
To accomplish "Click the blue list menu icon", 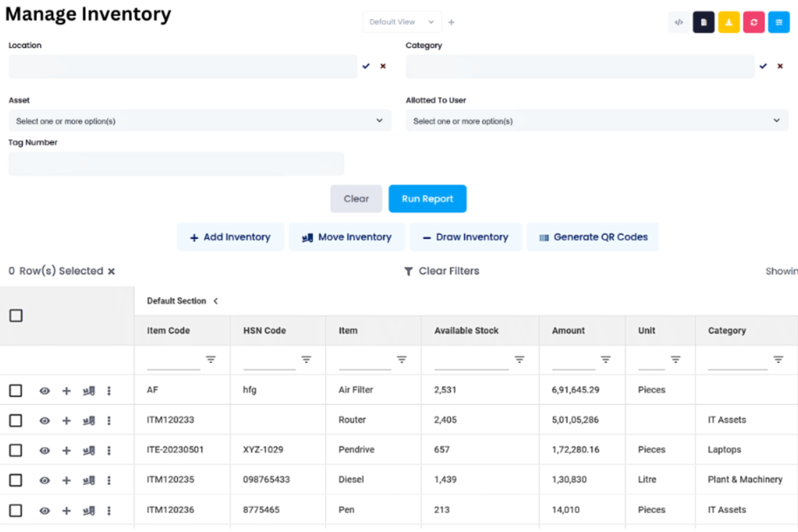I will pos(779,22).
